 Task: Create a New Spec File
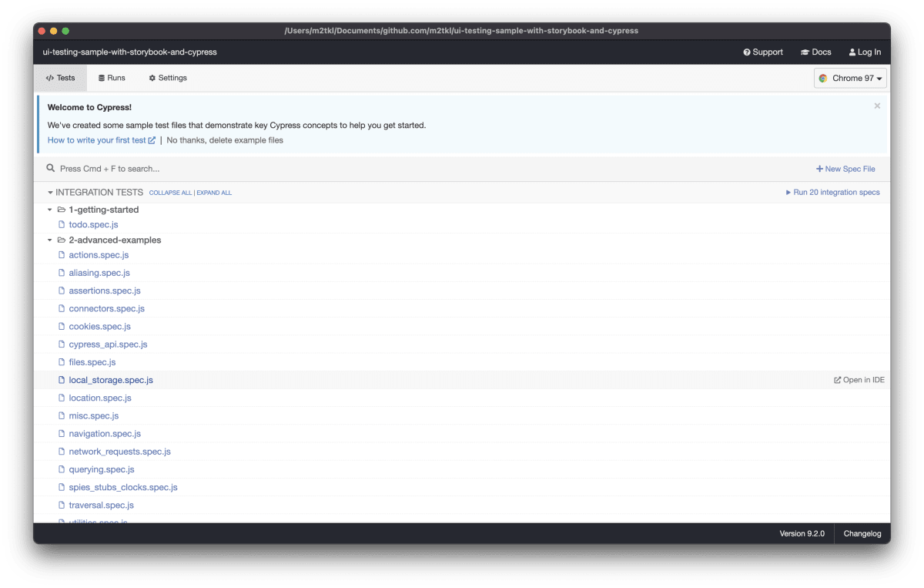pyautogui.click(x=845, y=169)
